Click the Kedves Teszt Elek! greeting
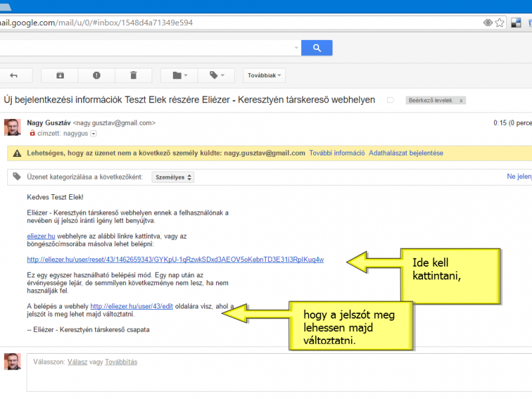Image resolution: width=532 pixels, height=399 pixels. point(55,197)
